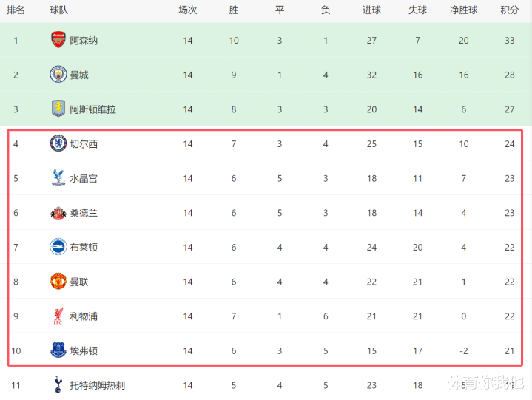Click the Manchester United club crest
Image resolution: width=532 pixels, height=400 pixels.
(58, 282)
